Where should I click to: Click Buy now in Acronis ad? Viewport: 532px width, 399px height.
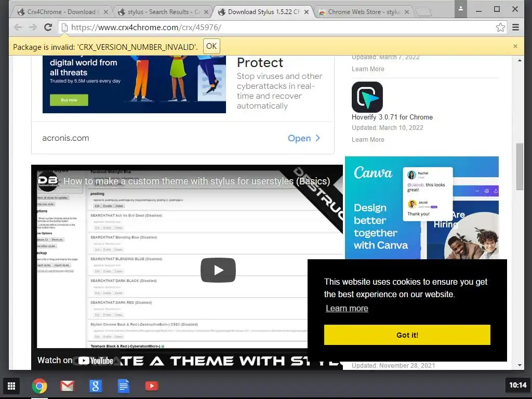click(x=69, y=100)
